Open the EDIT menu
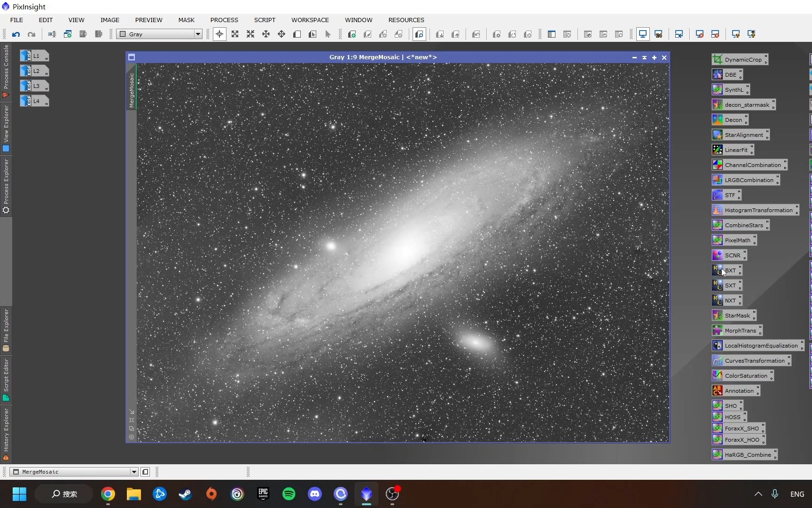812x508 pixels. (x=46, y=20)
